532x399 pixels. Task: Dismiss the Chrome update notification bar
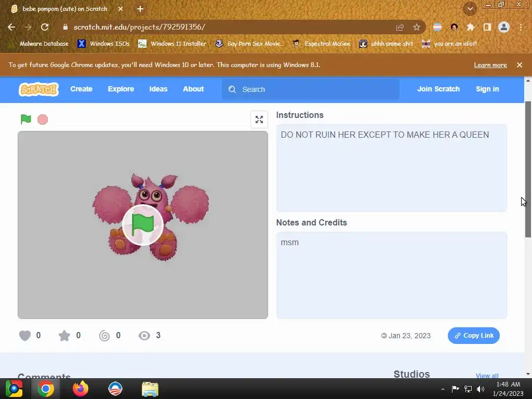(520, 65)
